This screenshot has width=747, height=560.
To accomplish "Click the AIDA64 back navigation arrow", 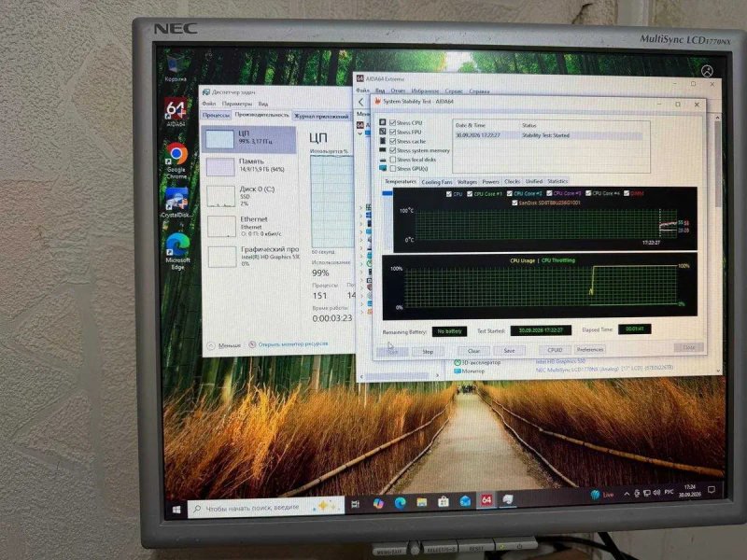I will point(360,102).
